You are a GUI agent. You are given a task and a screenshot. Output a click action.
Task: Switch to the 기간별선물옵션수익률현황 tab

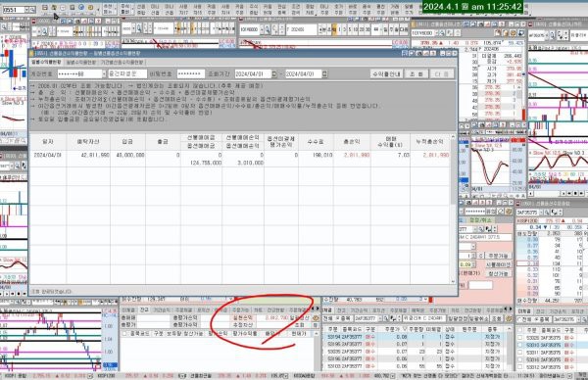pos(122,63)
